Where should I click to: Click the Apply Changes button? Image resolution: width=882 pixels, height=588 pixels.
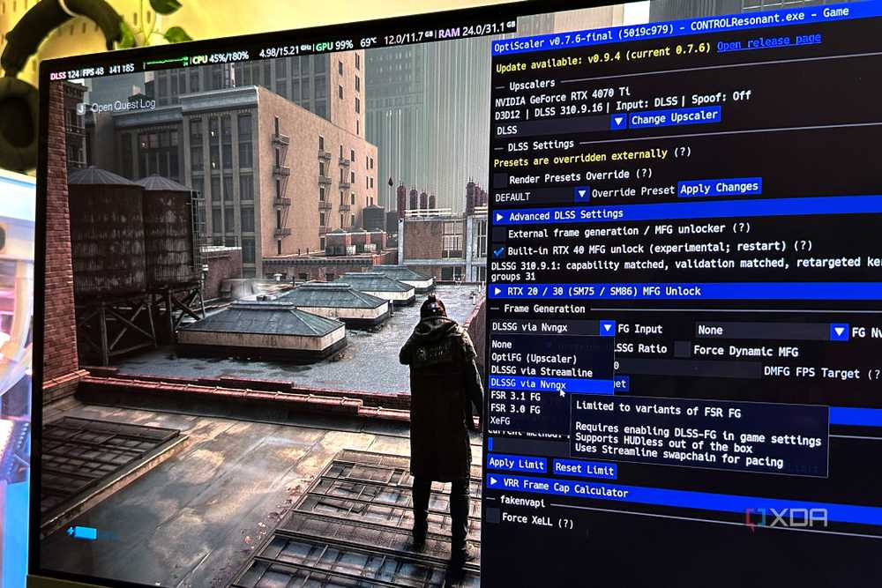pyautogui.click(x=719, y=188)
